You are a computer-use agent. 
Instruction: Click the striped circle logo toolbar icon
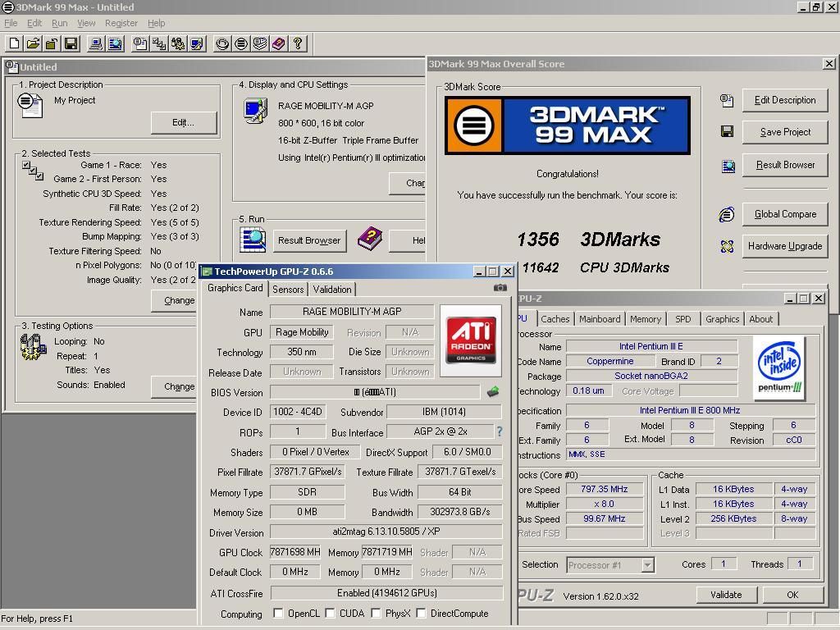point(241,43)
